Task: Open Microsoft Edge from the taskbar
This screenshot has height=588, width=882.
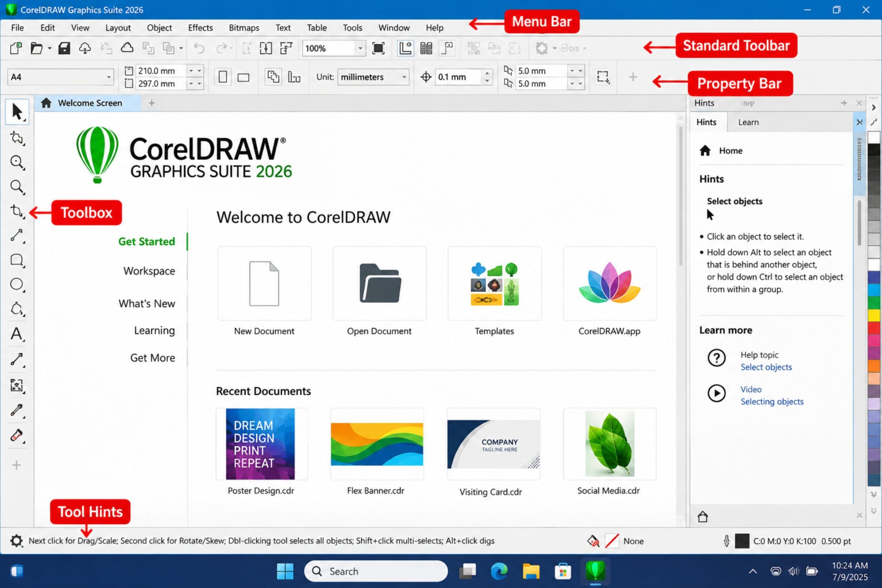Action: click(x=499, y=571)
